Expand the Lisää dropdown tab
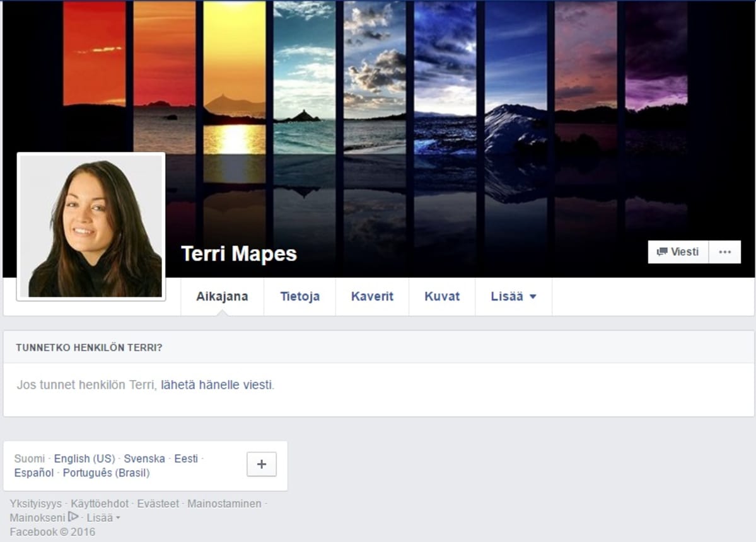This screenshot has width=756, height=542. click(513, 296)
